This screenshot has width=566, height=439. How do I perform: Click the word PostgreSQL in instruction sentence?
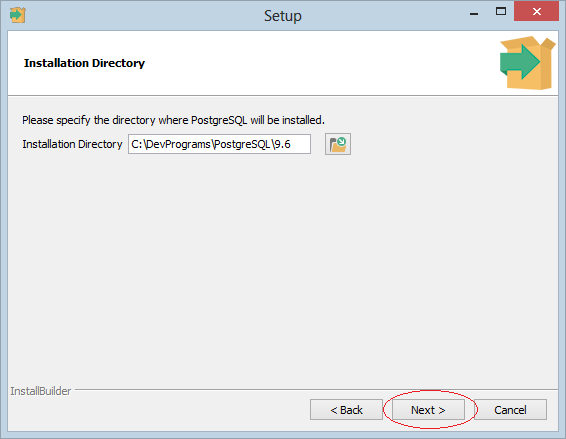[x=219, y=120]
